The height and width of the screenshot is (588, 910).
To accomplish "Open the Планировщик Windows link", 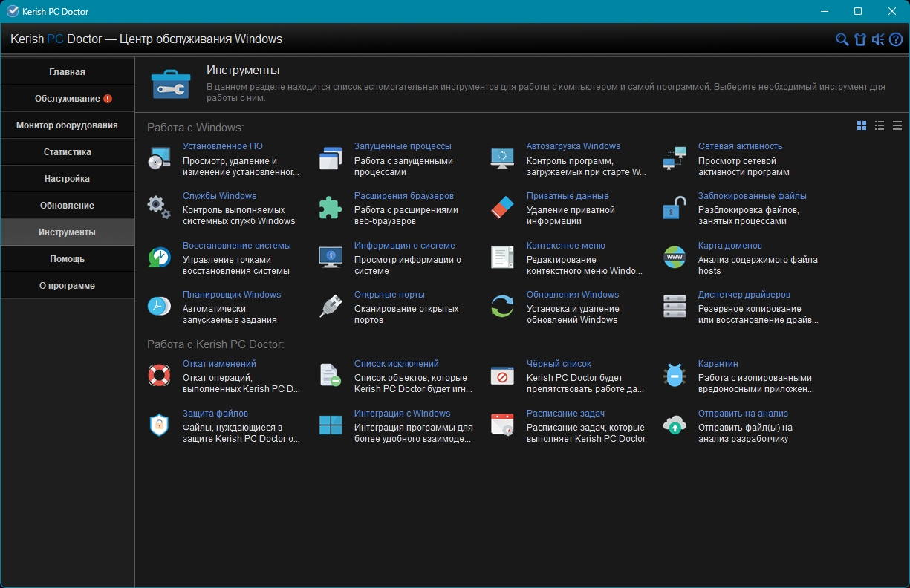I will (x=232, y=295).
